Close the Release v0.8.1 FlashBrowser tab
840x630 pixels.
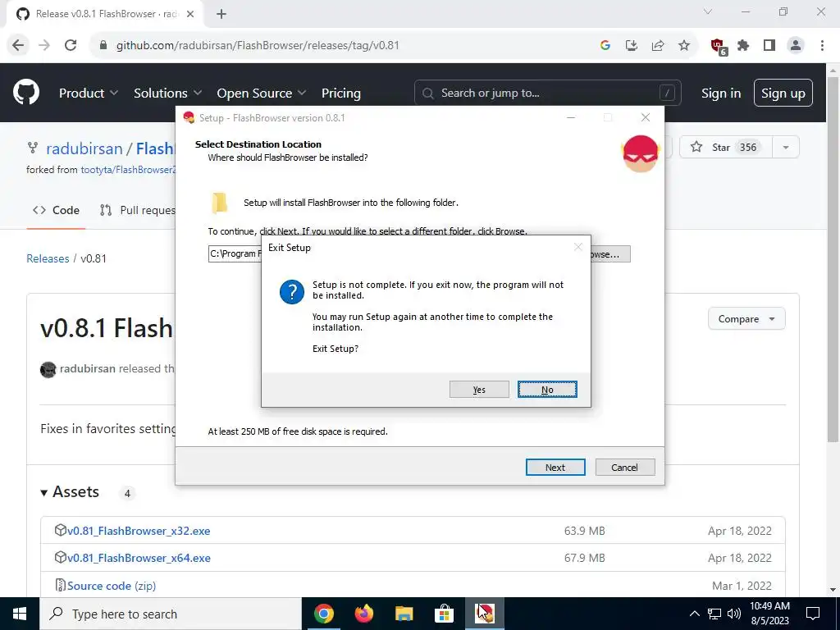pyautogui.click(x=190, y=14)
